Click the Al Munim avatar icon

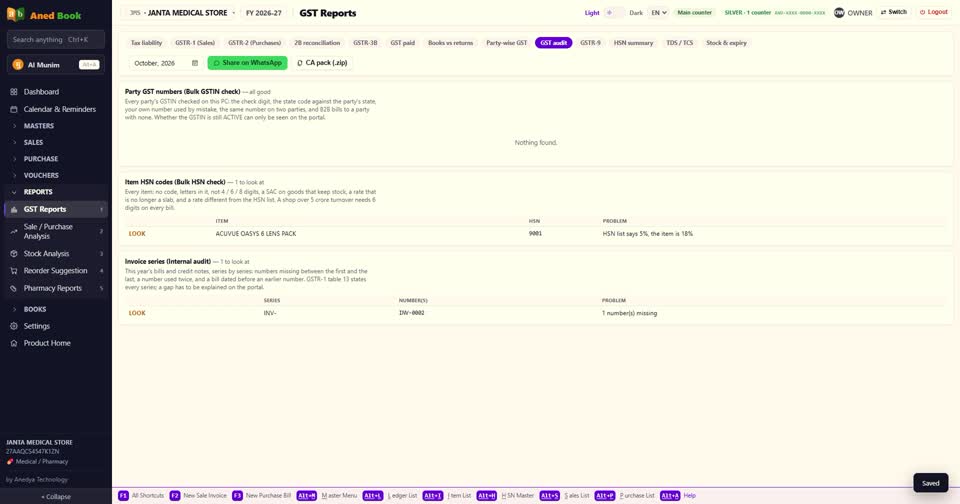coord(18,65)
